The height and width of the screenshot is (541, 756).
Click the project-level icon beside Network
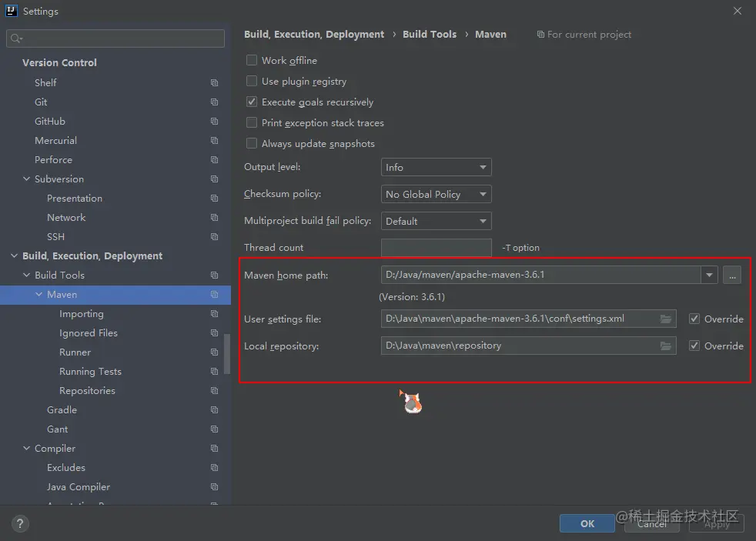[x=215, y=218]
